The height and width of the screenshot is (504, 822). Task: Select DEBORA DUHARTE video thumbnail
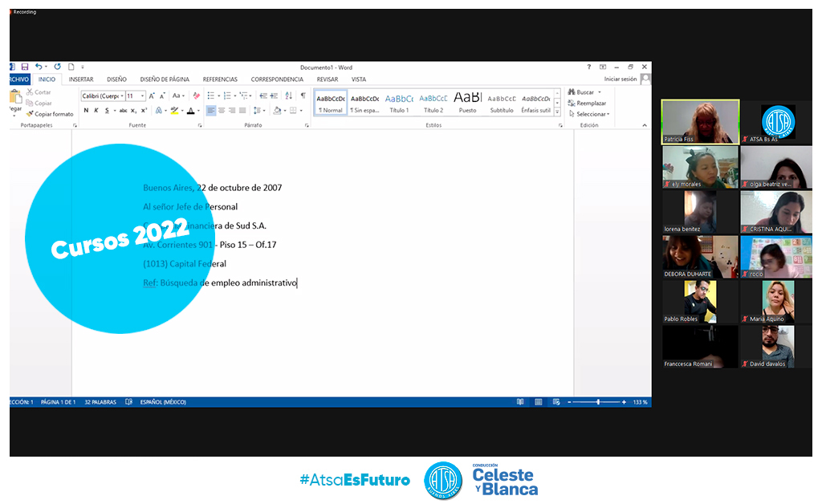coord(700,257)
